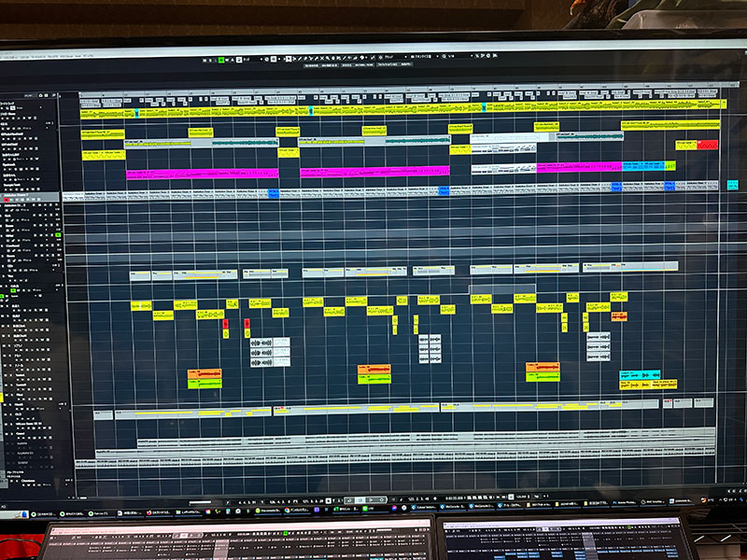Image resolution: width=747 pixels, height=560 pixels.
Task: Open the dropdown arrow beside the Color tool
Action: (x=366, y=58)
